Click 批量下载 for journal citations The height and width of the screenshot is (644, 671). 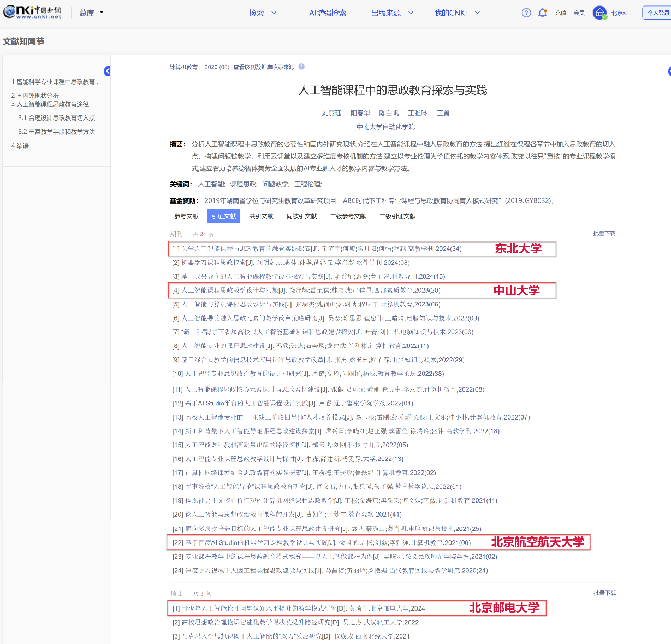click(x=604, y=233)
